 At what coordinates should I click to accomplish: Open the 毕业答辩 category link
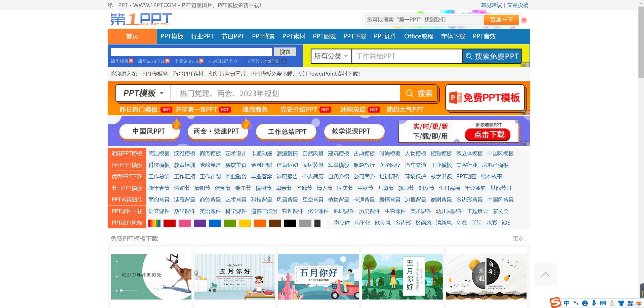pyautogui.click(x=261, y=177)
